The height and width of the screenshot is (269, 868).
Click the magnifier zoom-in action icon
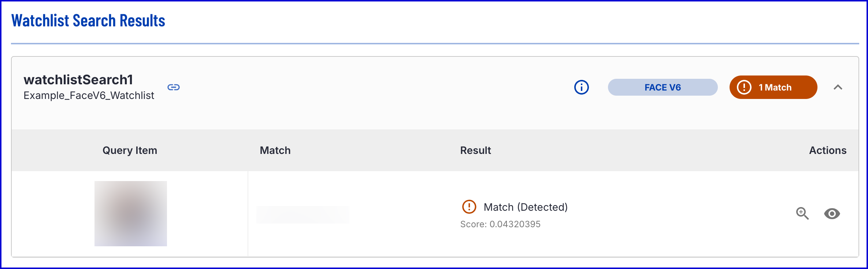tap(802, 213)
